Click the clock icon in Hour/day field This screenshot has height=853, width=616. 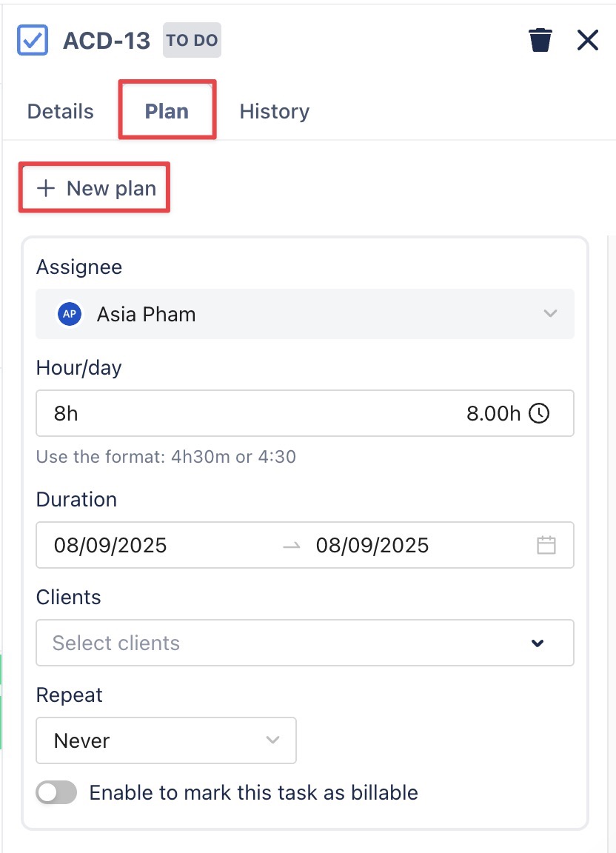540,413
